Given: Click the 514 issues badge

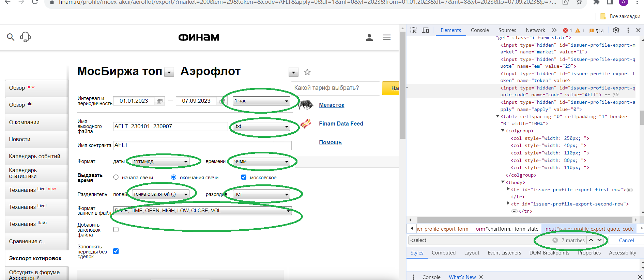Looking at the screenshot, I should pyautogui.click(x=597, y=31).
